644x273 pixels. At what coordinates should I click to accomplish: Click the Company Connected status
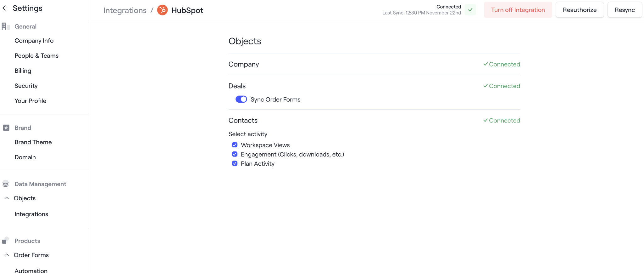[502, 64]
